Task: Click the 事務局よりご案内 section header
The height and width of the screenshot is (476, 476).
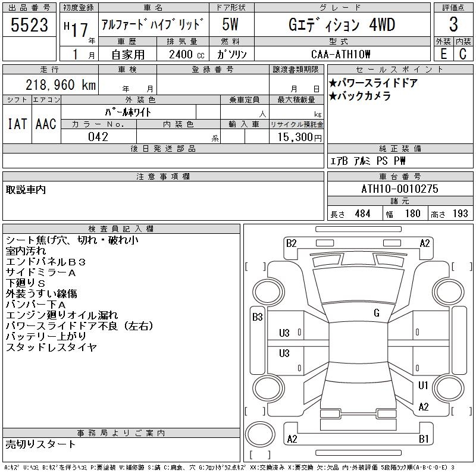Action: [x=121, y=433]
